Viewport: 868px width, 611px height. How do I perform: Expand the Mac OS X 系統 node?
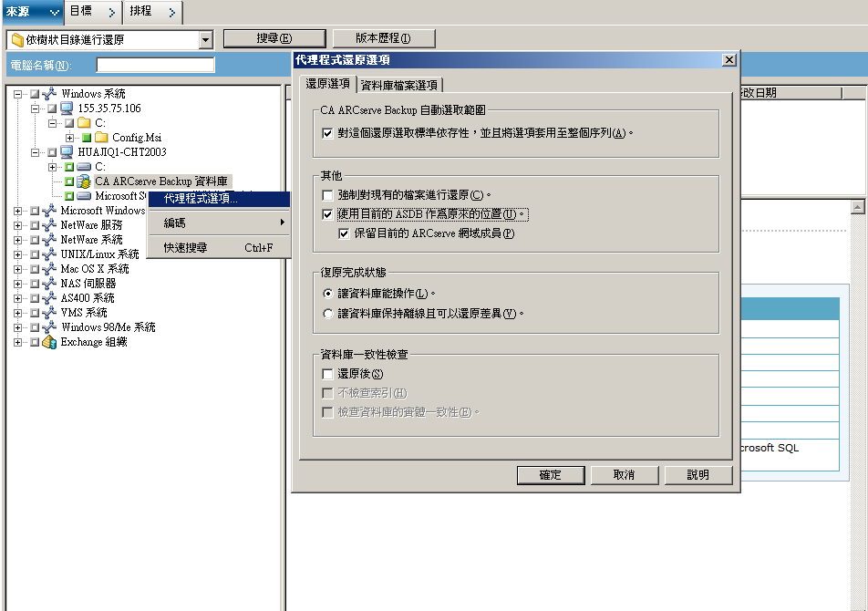pyautogui.click(x=17, y=269)
